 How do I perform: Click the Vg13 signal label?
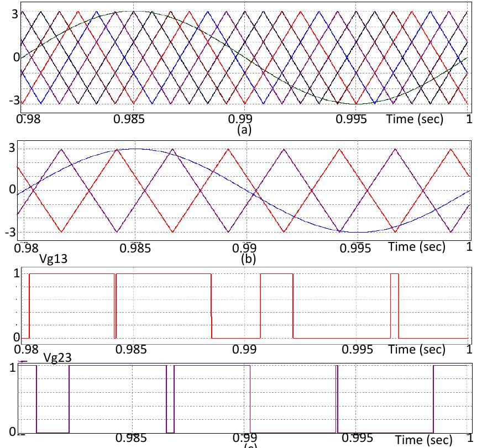[53, 257]
